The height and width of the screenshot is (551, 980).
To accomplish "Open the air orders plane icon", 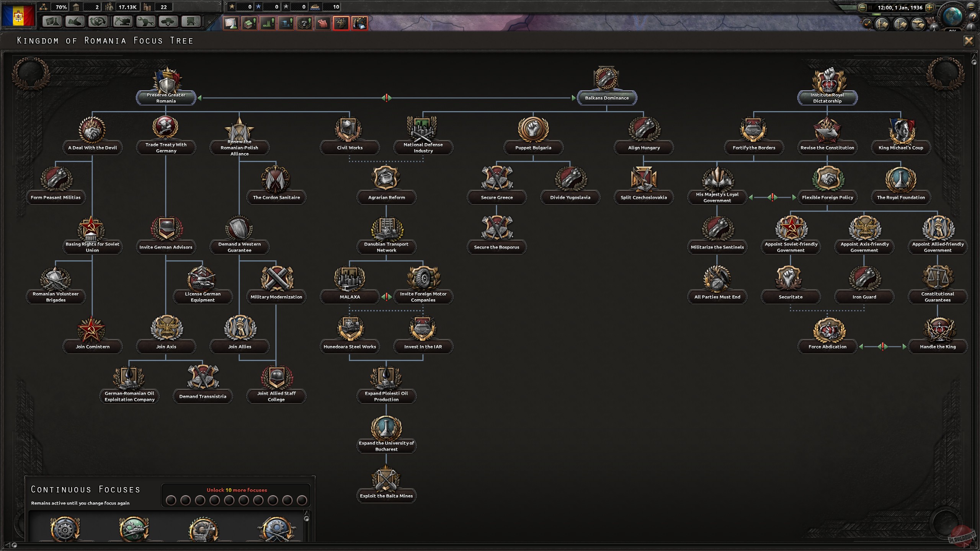I will coord(918,24).
